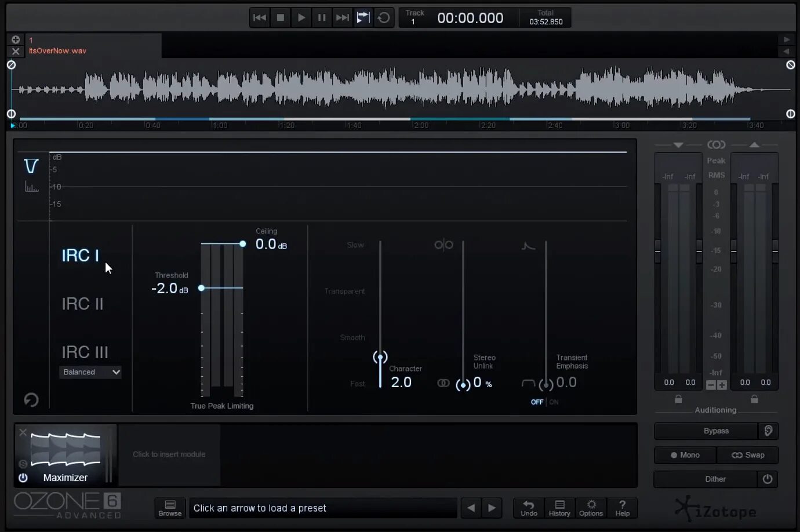Viewport: 800px width, 532px height.
Task: Select IRC II limiter mode
Action: (x=82, y=304)
